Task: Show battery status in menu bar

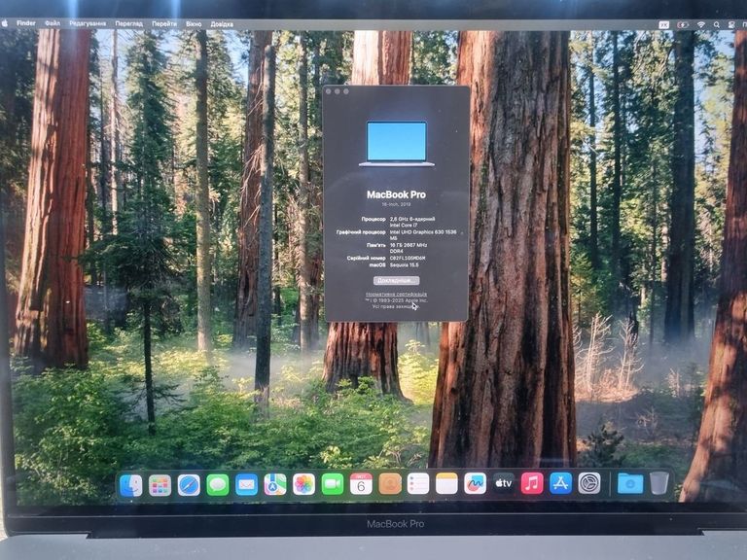Action: tap(683, 24)
